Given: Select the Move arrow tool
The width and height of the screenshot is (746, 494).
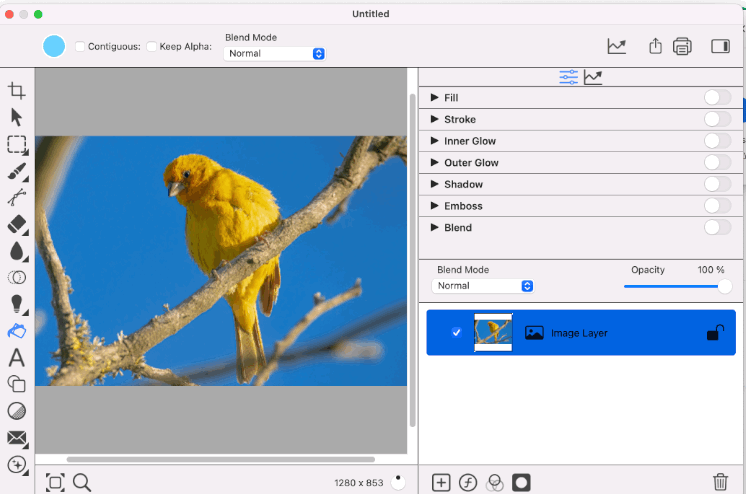Looking at the screenshot, I should click(x=17, y=117).
